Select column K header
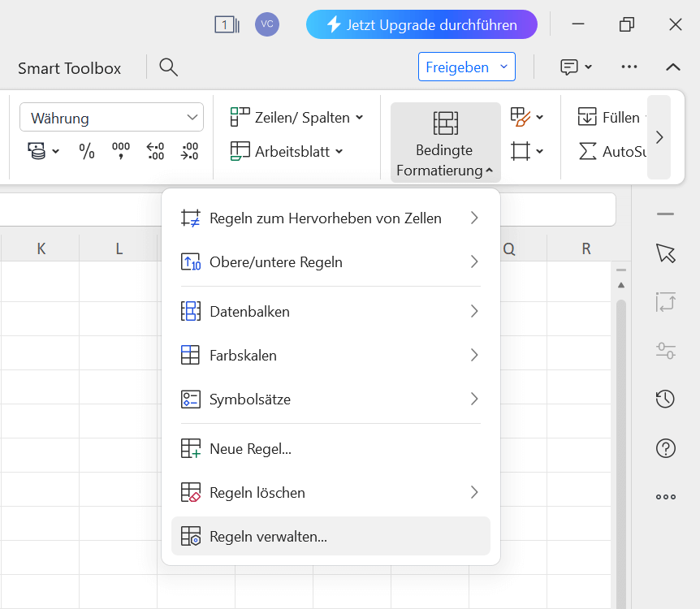The width and height of the screenshot is (700, 609). tap(41, 248)
